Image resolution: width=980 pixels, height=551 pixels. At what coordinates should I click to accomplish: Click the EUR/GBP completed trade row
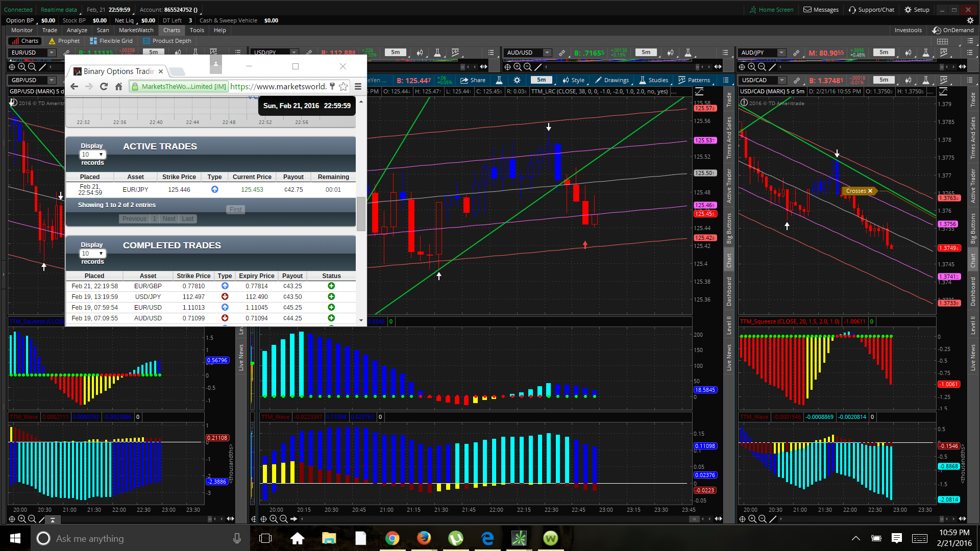coord(211,286)
